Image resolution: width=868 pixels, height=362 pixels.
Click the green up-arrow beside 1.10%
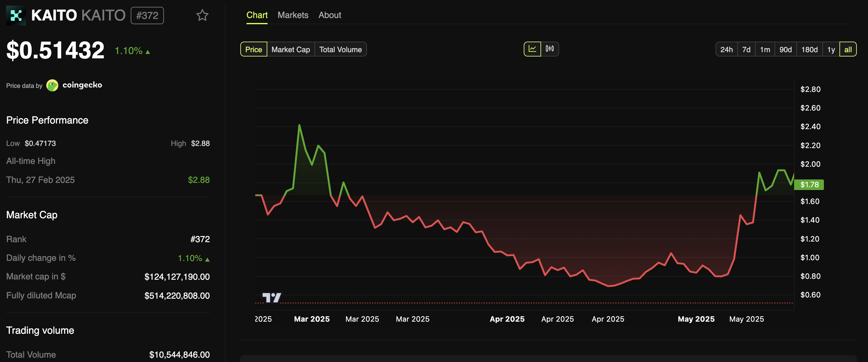(147, 52)
